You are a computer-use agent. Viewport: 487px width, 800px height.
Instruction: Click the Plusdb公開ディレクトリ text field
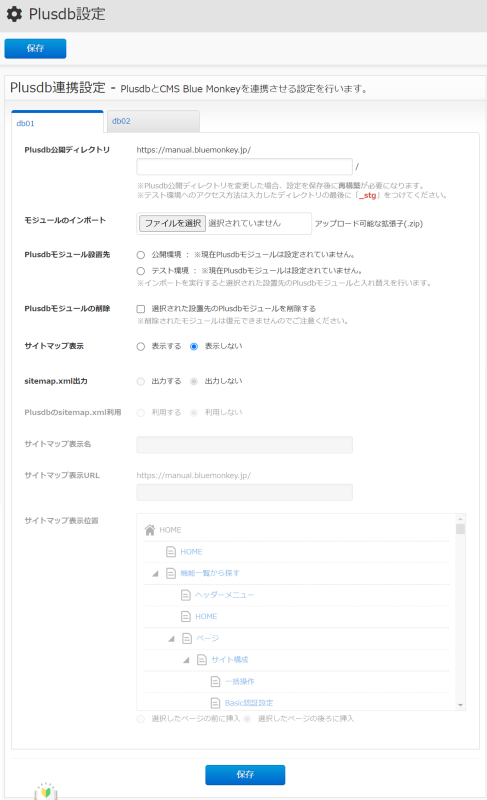(244, 167)
